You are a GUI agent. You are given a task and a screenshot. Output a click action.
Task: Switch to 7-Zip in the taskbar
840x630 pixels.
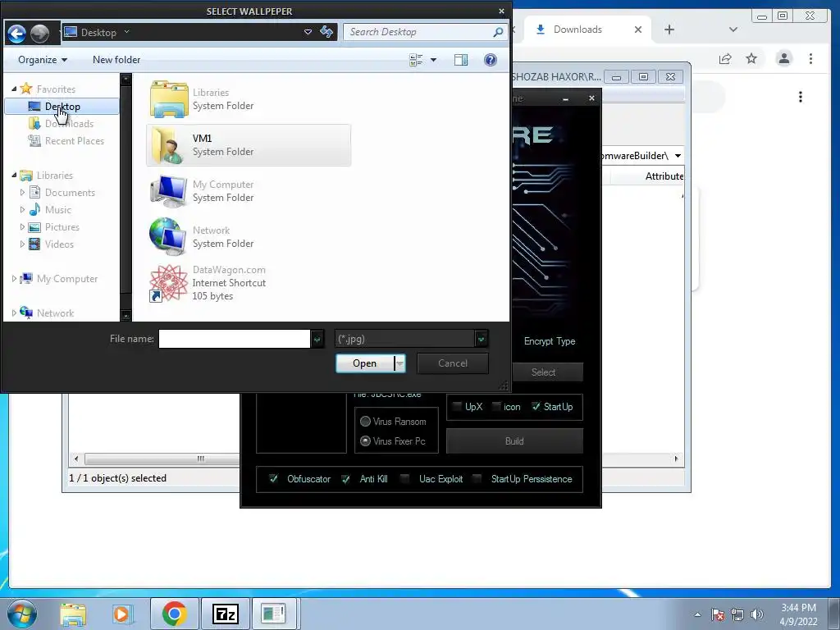[225, 614]
